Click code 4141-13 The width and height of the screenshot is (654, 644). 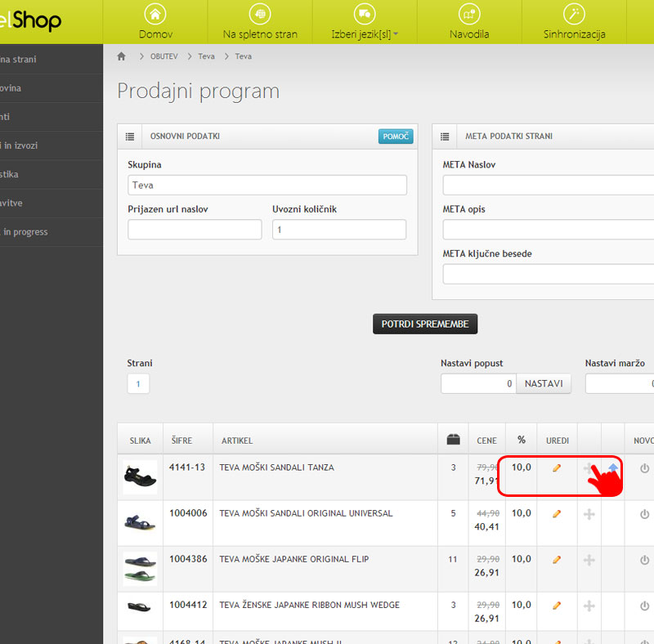tap(187, 467)
